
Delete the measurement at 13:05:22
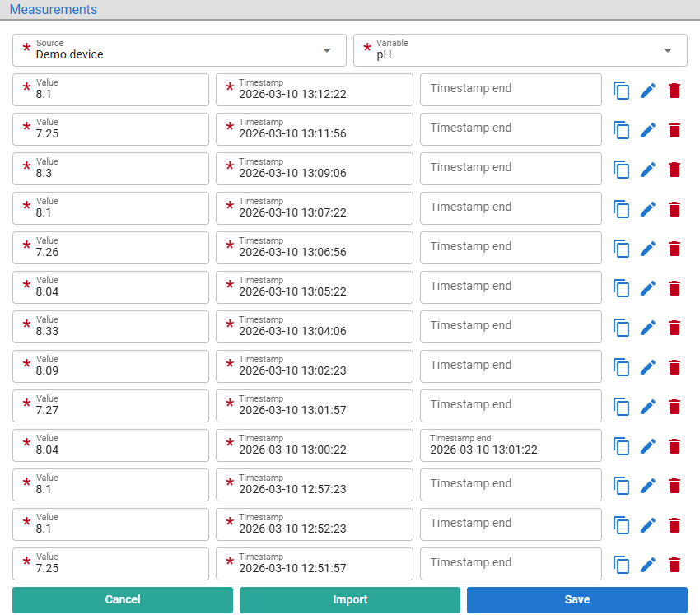674,288
